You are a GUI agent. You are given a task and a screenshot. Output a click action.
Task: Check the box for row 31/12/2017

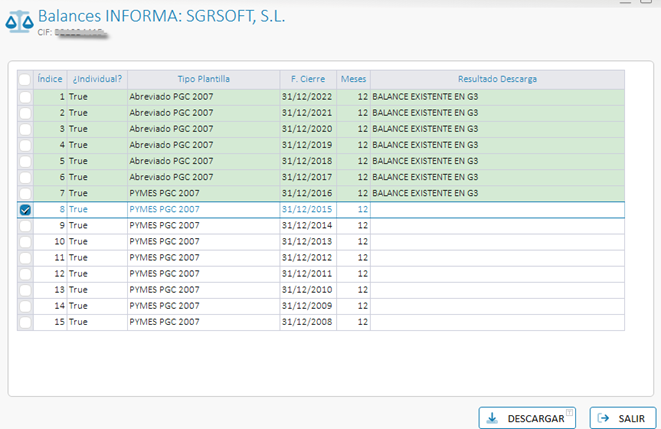pos(25,177)
